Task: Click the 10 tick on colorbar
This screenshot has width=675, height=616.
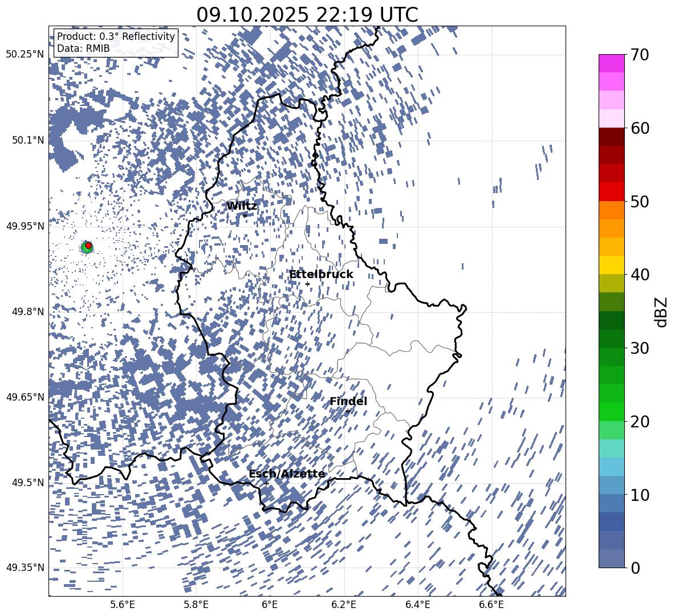Action: coord(640,495)
